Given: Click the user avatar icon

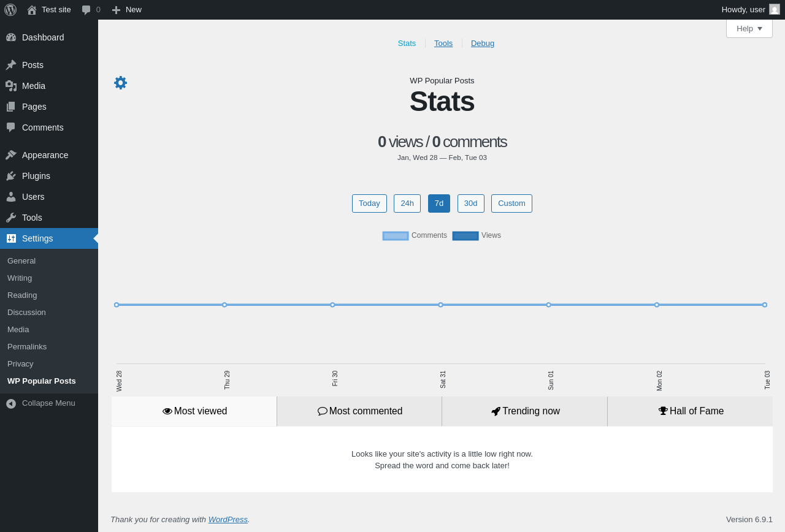Looking at the screenshot, I should tap(775, 9).
